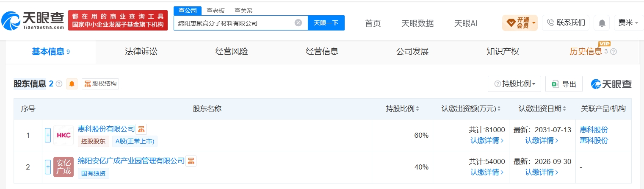Click the HKC company logo
Image resolution: width=644 pixels, height=189 pixels.
click(64, 135)
